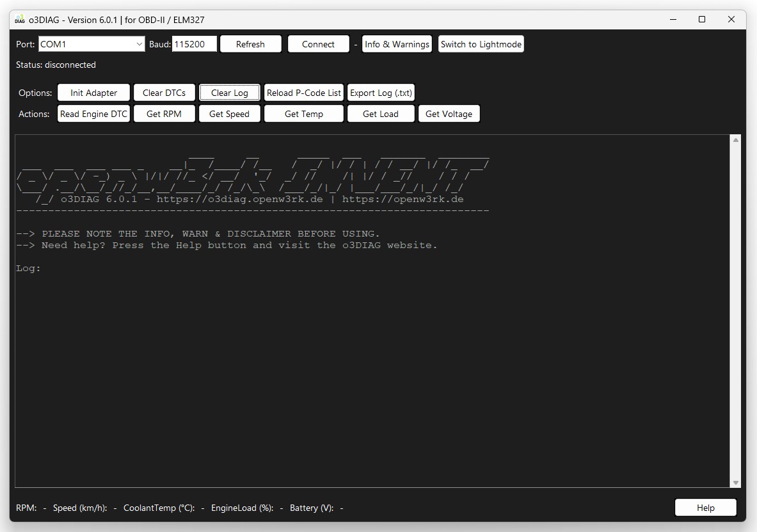Read the battery voltage with Get Voltage
This screenshot has width=757, height=532.
[x=449, y=113]
